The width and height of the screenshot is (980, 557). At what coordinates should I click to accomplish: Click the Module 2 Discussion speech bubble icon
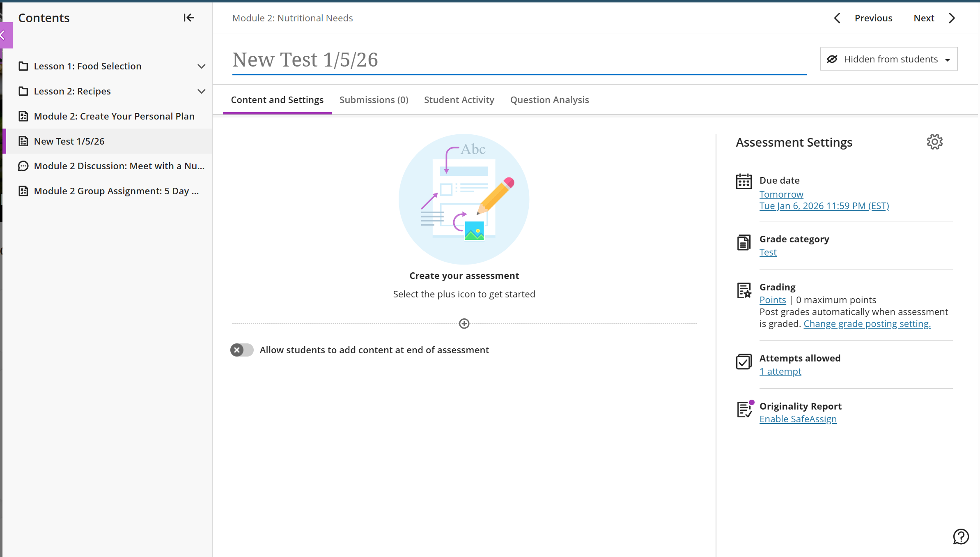click(23, 166)
